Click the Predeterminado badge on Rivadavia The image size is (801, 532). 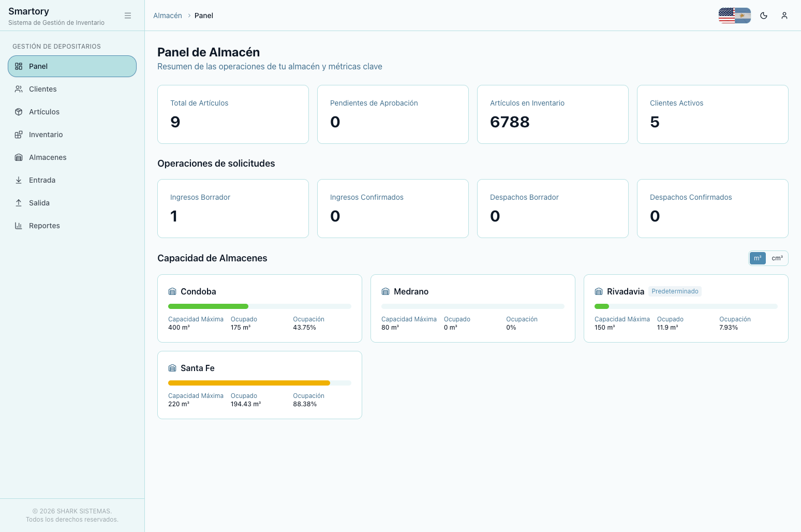(x=675, y=291)
